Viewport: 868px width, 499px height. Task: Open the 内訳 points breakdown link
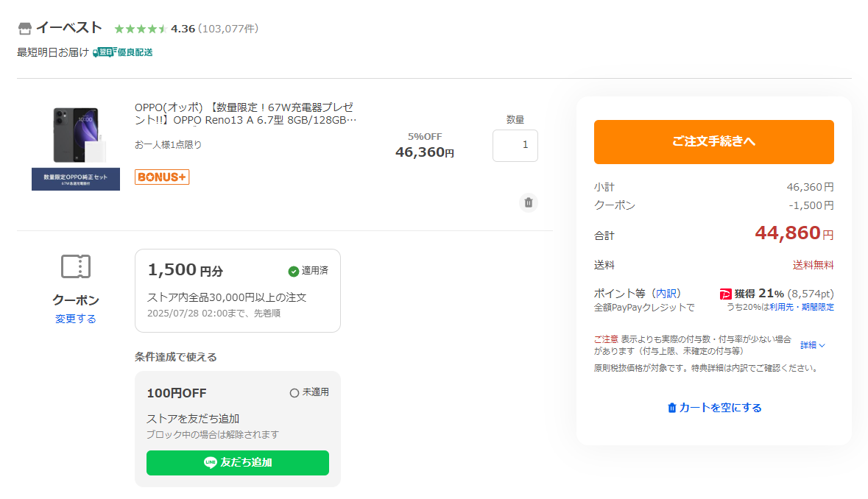[666, 293]
